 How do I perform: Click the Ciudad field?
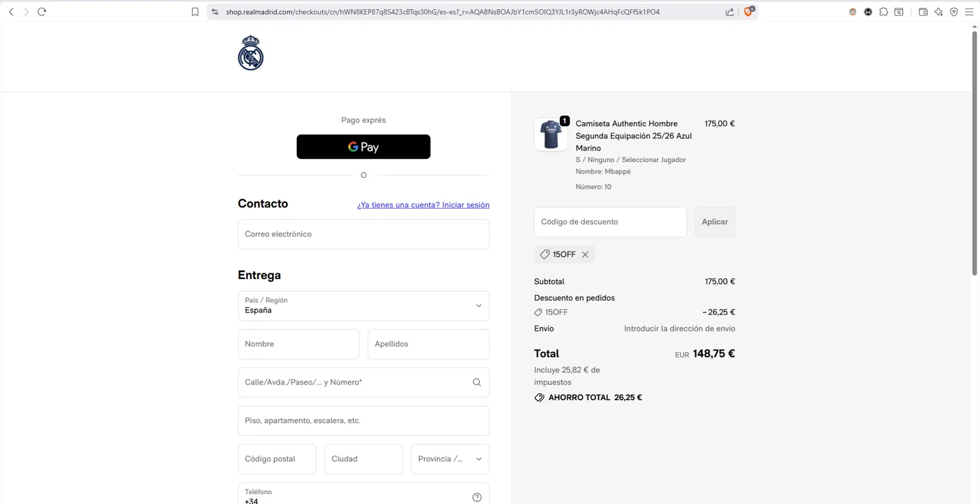[x=363, y=459]
